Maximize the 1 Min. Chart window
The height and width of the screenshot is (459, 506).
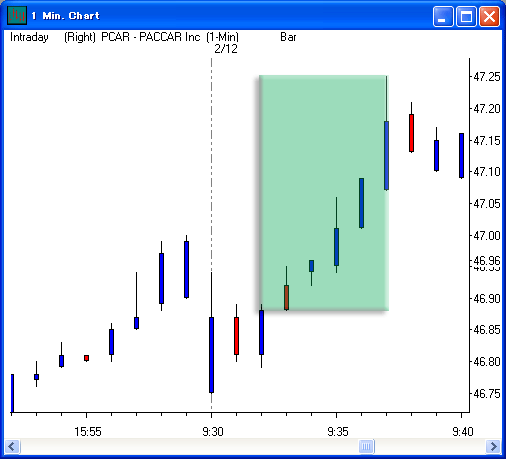[x=466, y=16]
